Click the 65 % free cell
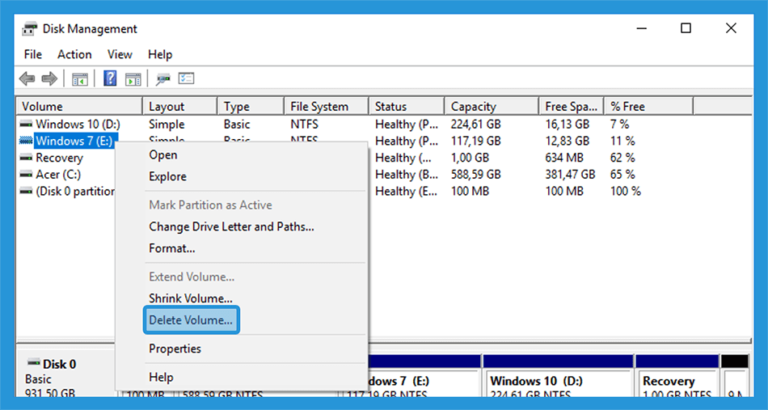Image resolution: width=768 pixels, height=410 pixels. pos(623,174)
